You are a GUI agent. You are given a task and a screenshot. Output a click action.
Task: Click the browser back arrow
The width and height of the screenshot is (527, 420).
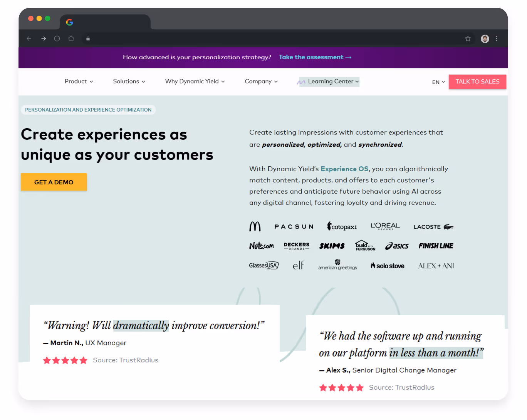click(x=29, y=38)
